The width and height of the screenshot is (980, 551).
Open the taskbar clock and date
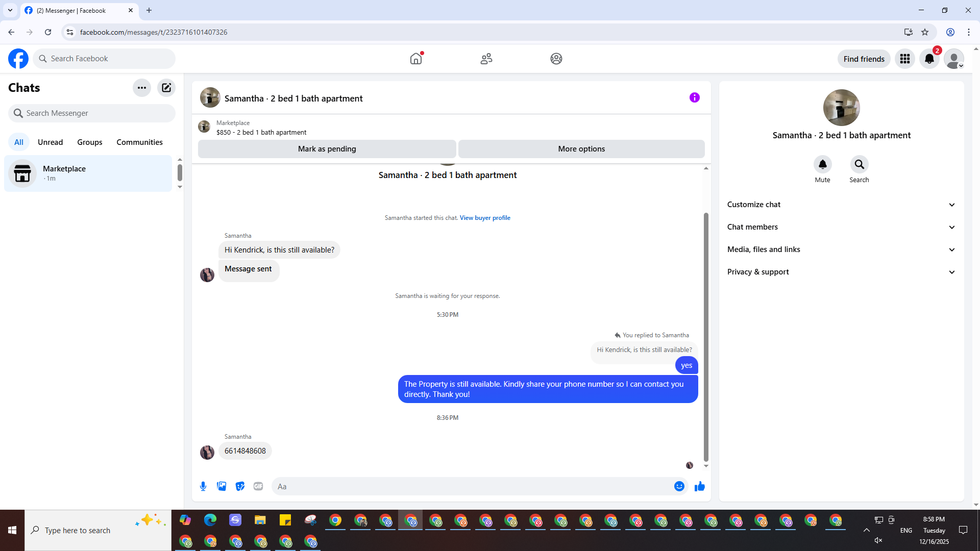934,530
